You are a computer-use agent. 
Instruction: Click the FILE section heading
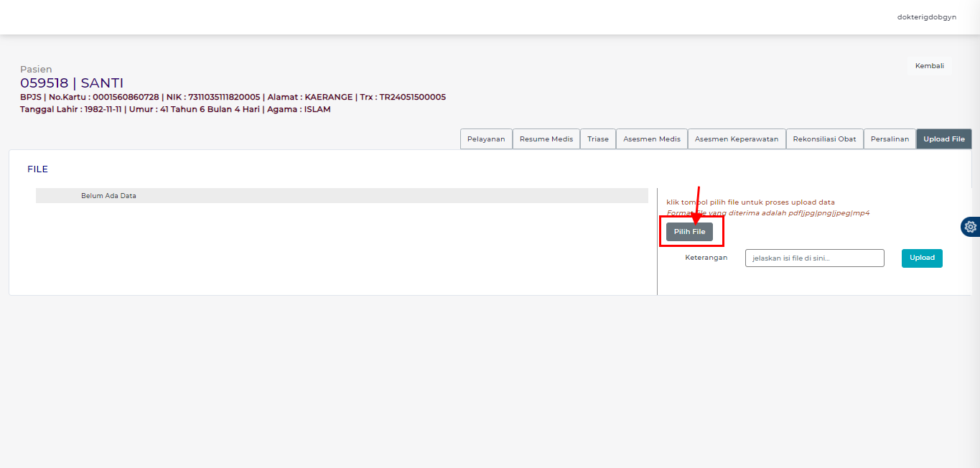point(37,169)
